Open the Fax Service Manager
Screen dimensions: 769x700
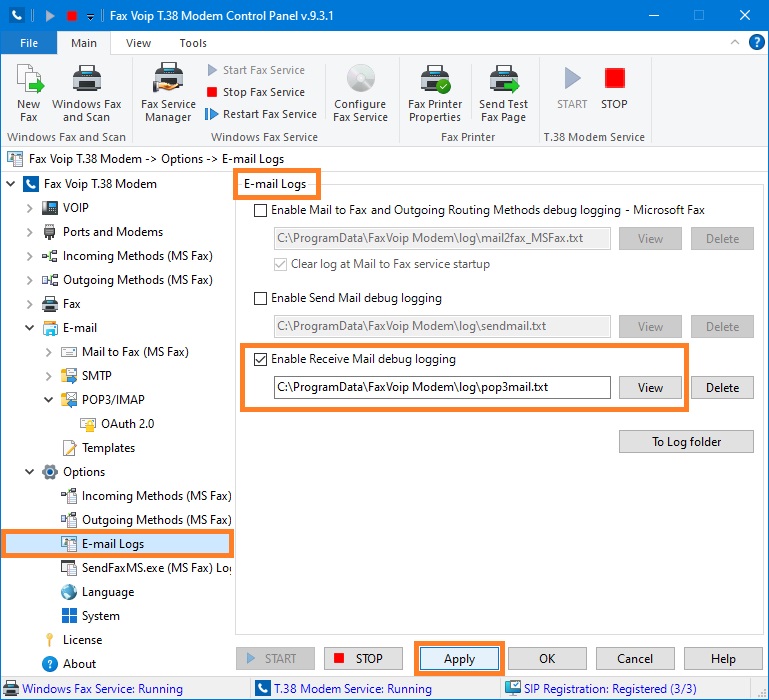168,93
